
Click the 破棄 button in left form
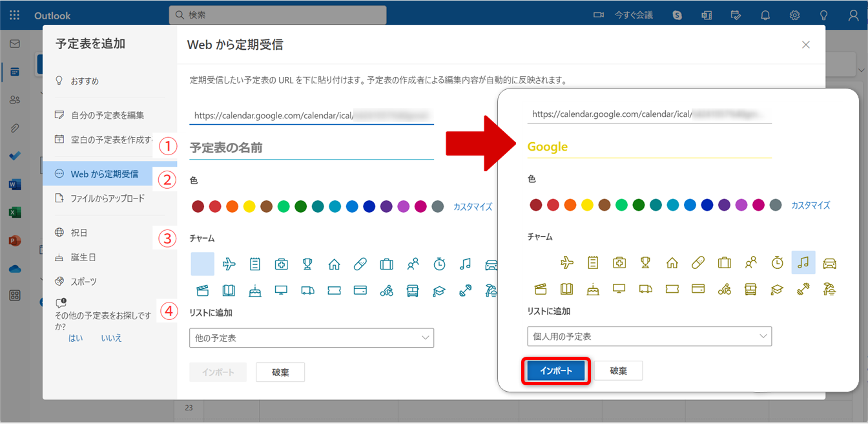(280, 372)
